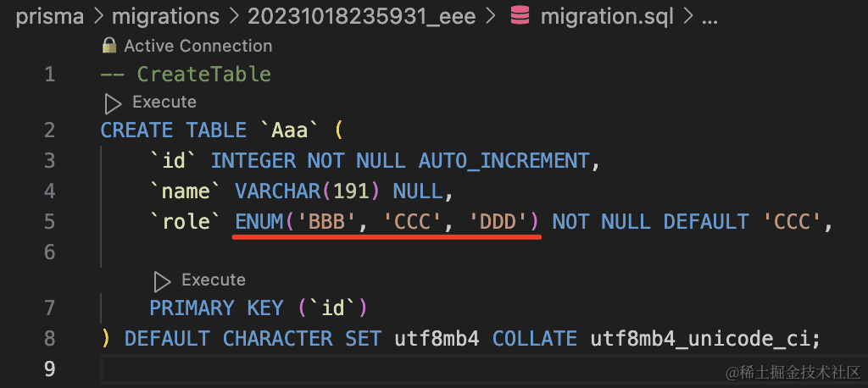This screenshot has height=388, width=868.
Task: Click line number 5 in the gutter
Action: [x=49, y=222]
